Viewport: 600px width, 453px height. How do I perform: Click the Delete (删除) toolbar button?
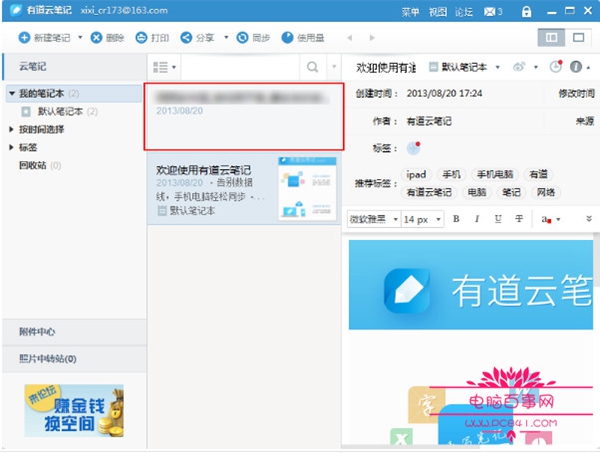click(108, 37)
